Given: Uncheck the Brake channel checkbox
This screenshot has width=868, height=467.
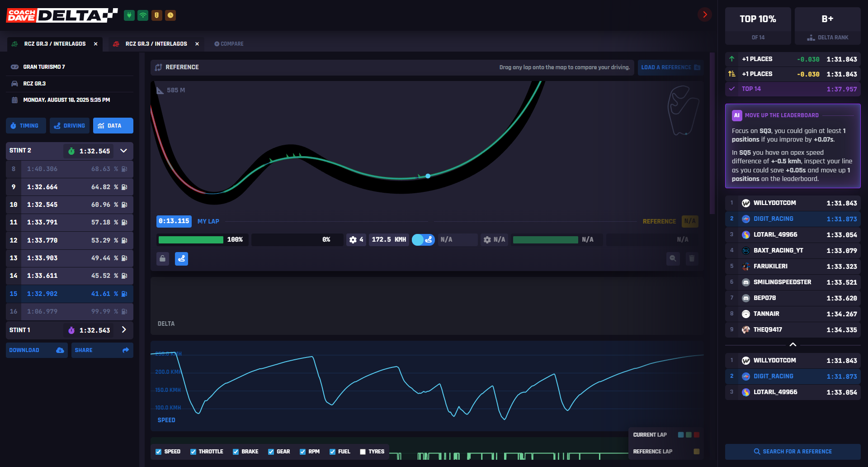Looking at the screenshot, I should (x=236, y=452).
